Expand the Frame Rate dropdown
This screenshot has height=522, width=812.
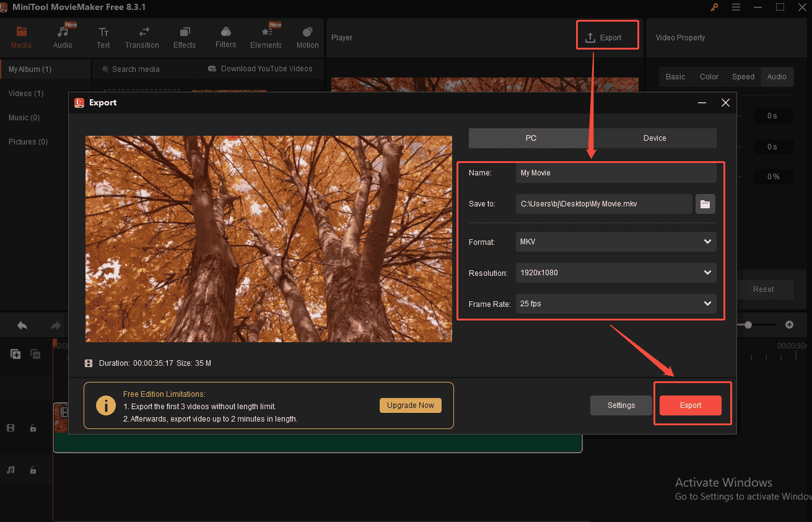[616, 304]
